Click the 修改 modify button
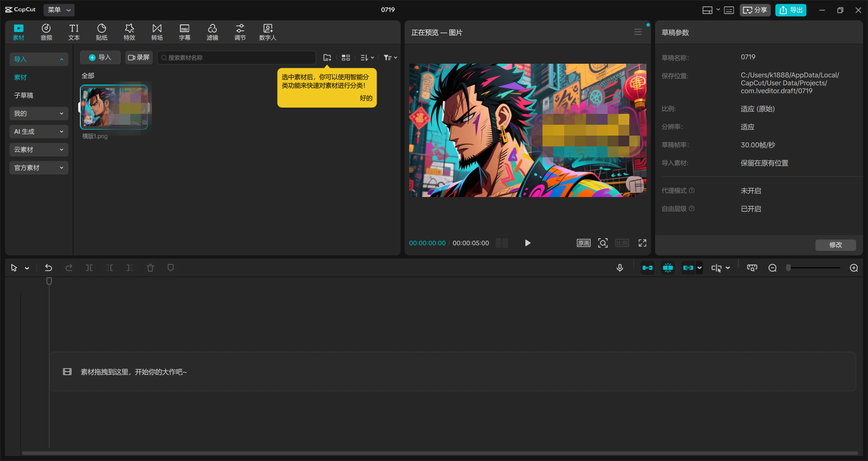Screen dimensions: 868x461 click(835, 245)
